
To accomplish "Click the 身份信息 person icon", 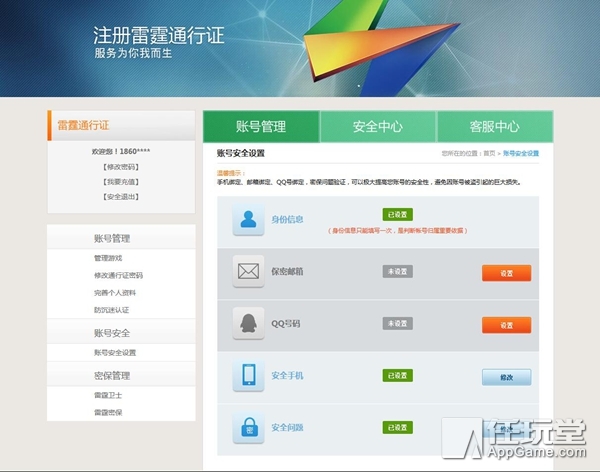I will (248, 219).
